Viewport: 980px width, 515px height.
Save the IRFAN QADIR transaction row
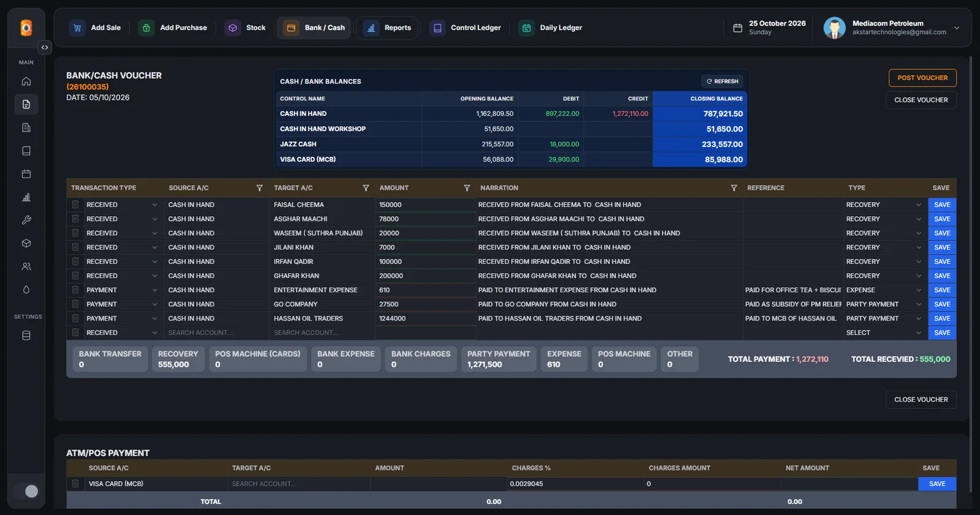(x=942, y=261)
